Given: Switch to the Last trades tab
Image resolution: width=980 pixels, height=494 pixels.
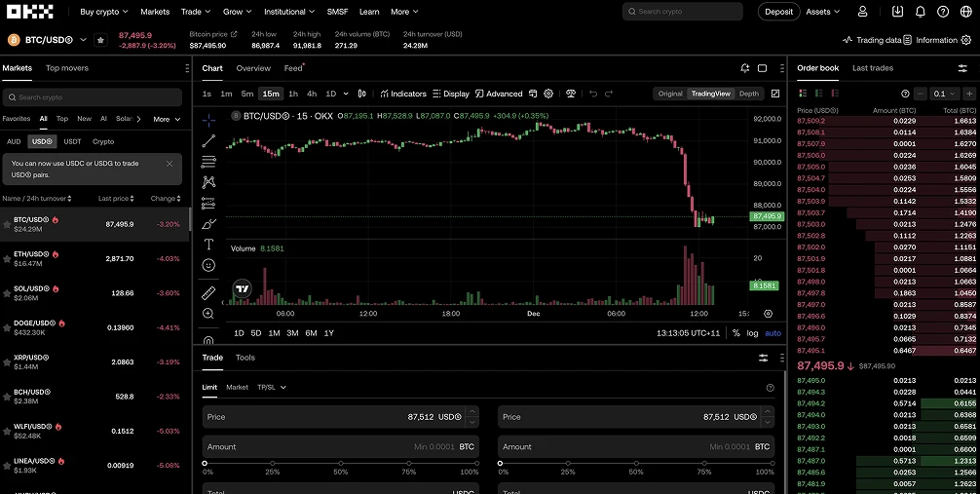Looking at the screenshot, I should [873, 67].
